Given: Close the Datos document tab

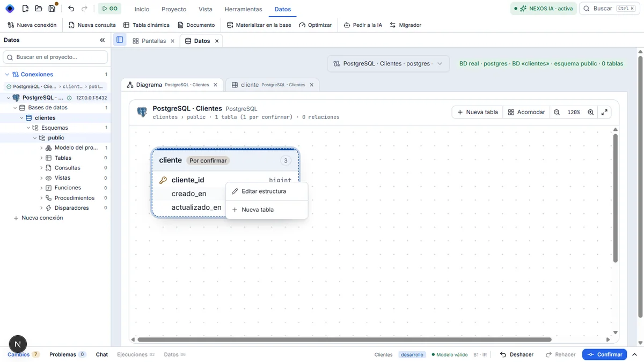Looking at the screenshot, I should pyautogui.click(x=217, y=41).
